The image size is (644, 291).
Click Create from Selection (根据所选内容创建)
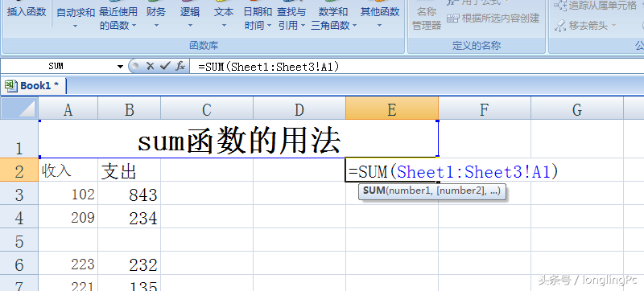[x=493, y=18]
